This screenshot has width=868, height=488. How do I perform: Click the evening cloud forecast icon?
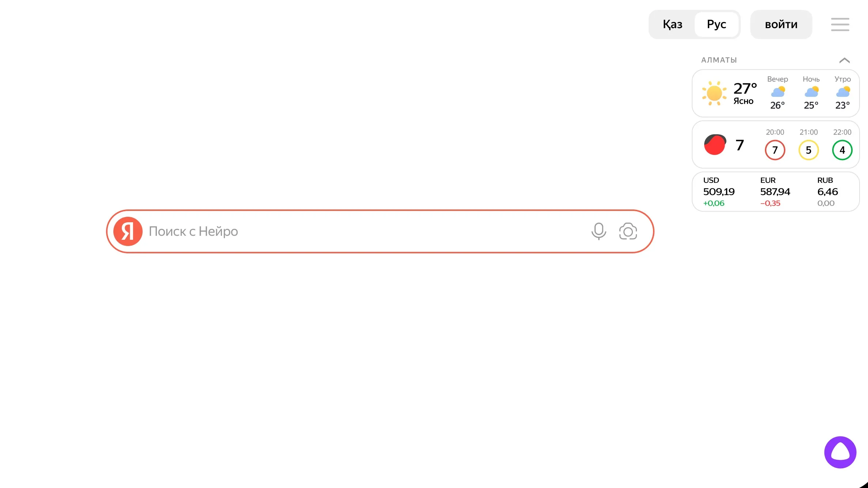pyautogui.click(x=778, y=92)
